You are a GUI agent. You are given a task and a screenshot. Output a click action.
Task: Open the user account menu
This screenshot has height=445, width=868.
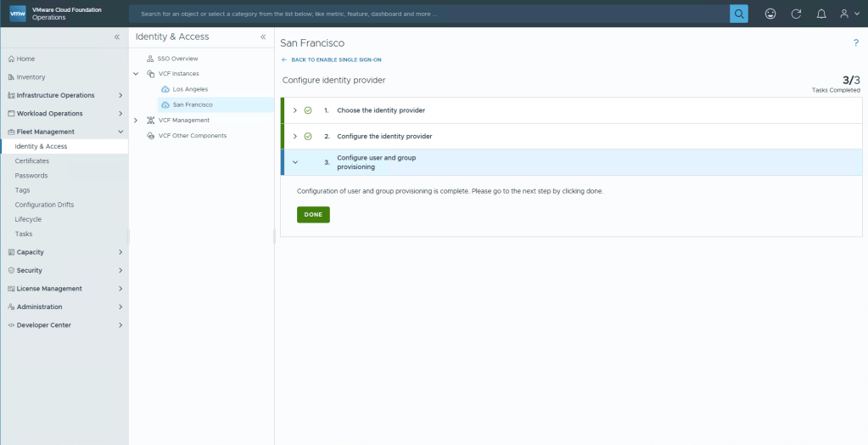pyautogui.click(x=848, y=14)
